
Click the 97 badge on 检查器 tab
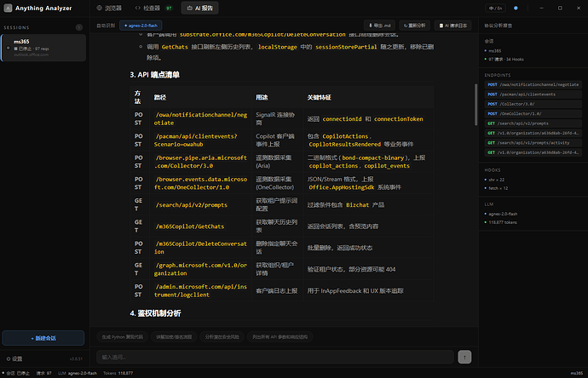(x=169, y=9)
